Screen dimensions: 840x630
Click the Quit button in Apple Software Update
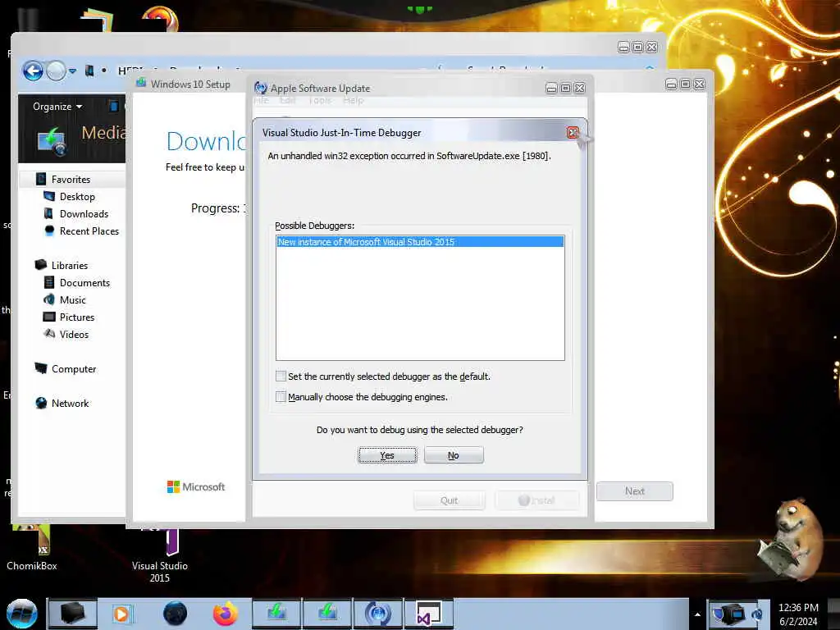[x=449, y=500]
